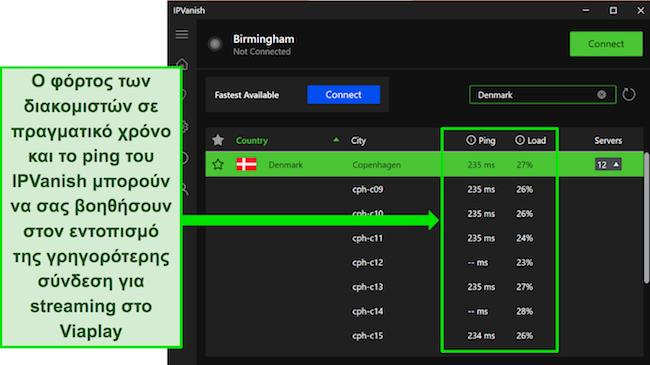Screen dimensions: 650x365
Task: Clear the Denmark search text
Action: coord(601,95)
